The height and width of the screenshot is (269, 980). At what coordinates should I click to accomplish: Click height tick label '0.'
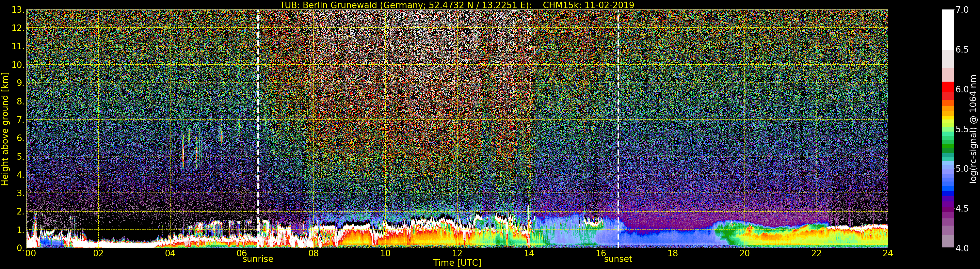click(x=20, y=248)
